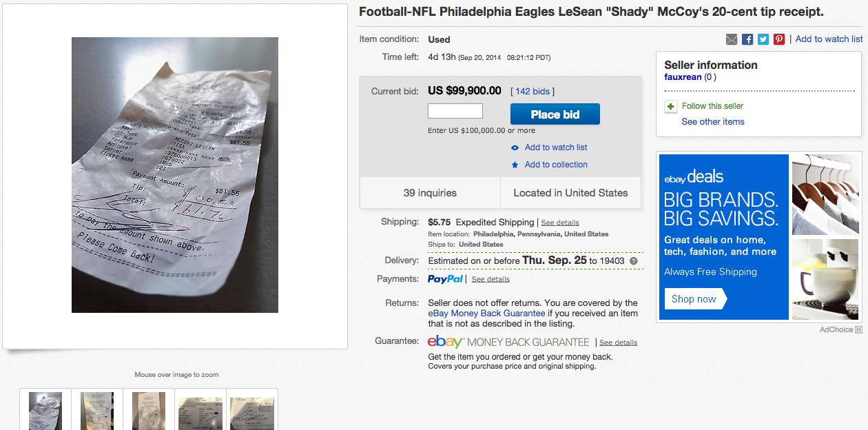The width and height of the screenshot is (868, 430).
Task: Pin this listing on Pinterest
Action: (779, 39)
